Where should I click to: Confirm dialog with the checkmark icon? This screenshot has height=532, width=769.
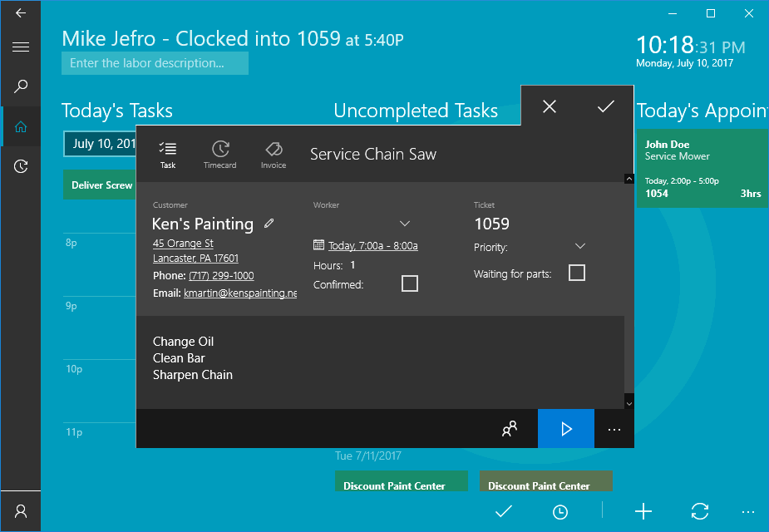click(x=606, y=106)
